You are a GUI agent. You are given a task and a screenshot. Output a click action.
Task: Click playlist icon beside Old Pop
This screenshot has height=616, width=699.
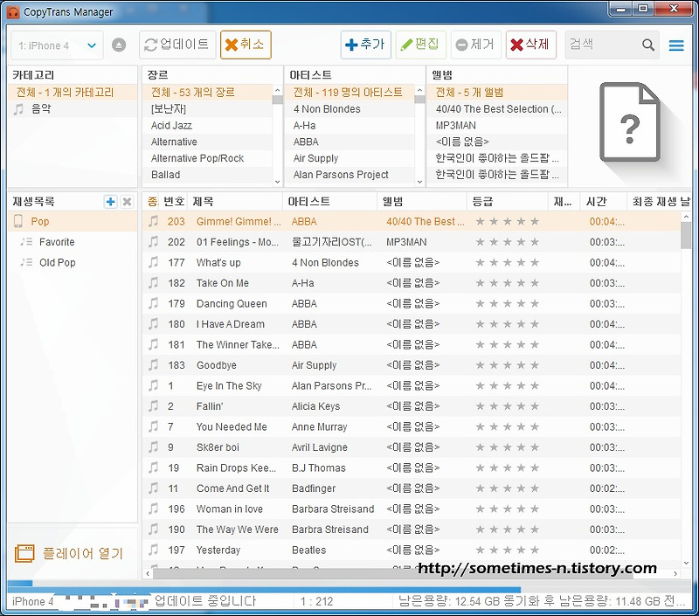(x=26, y=262)
